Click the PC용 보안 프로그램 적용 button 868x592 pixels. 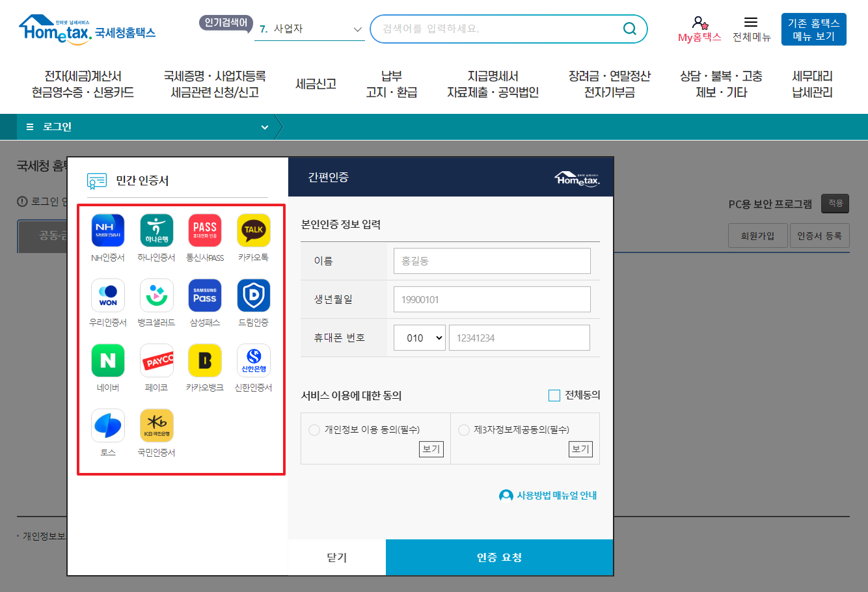[x=835, y=204]
